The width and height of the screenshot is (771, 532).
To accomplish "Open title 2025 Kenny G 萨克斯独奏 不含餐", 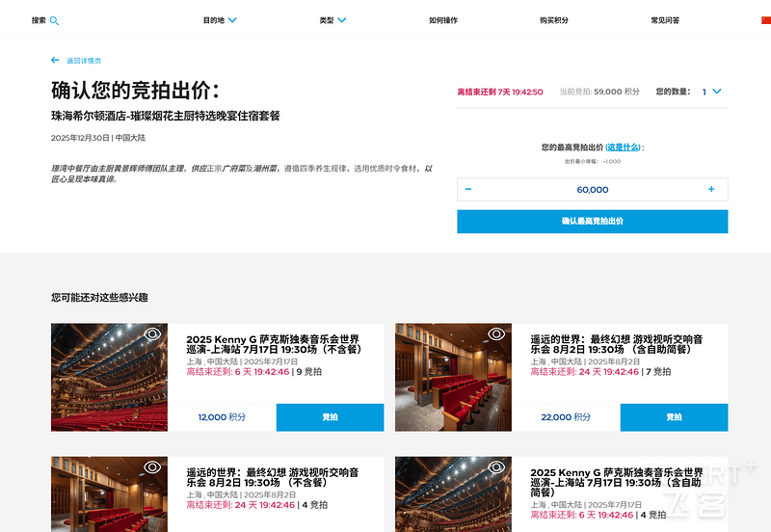I will pyautogui.click(x=274, y=344).
